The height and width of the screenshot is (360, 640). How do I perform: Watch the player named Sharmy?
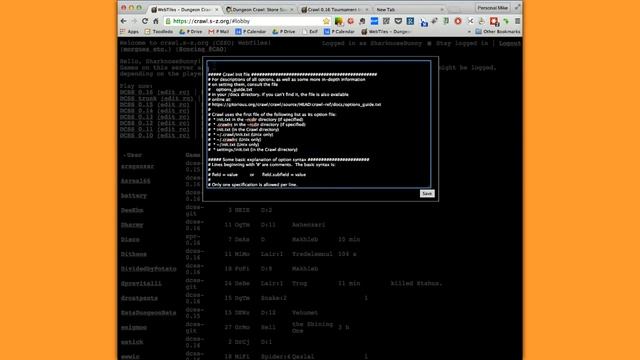click(x=132, y=225)
